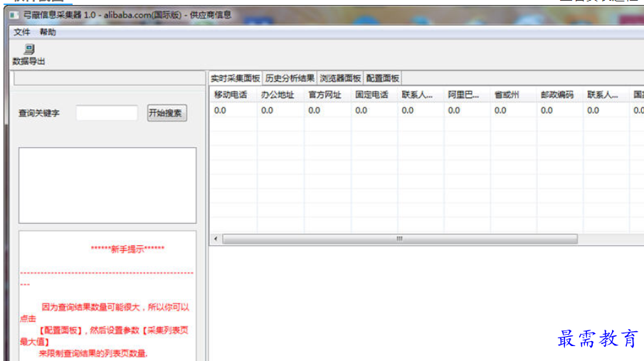Image resolution: width=644 pixels, height=361 pixels.
Task: Open the 浏览器面板 tab
Action: point(340,78)
